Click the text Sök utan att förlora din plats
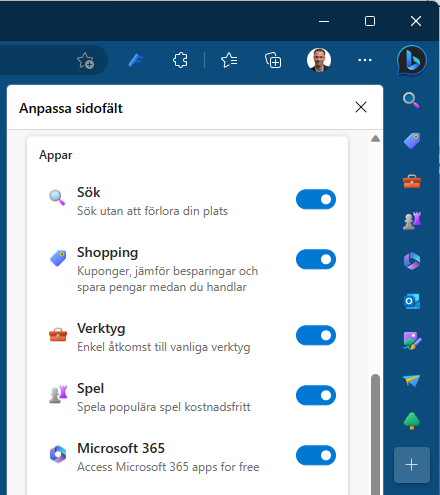The height and width of the screenshot is (495, 440). [152, 211]
